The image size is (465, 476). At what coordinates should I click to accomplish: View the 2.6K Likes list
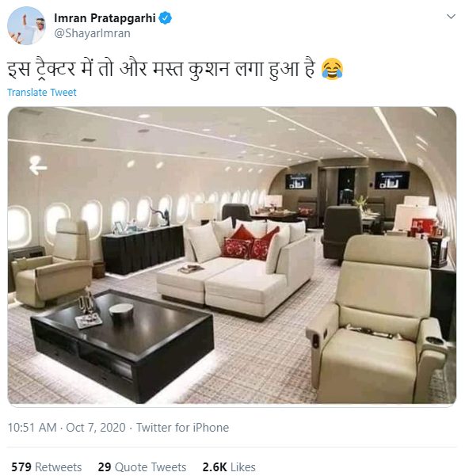pos(229,467)
